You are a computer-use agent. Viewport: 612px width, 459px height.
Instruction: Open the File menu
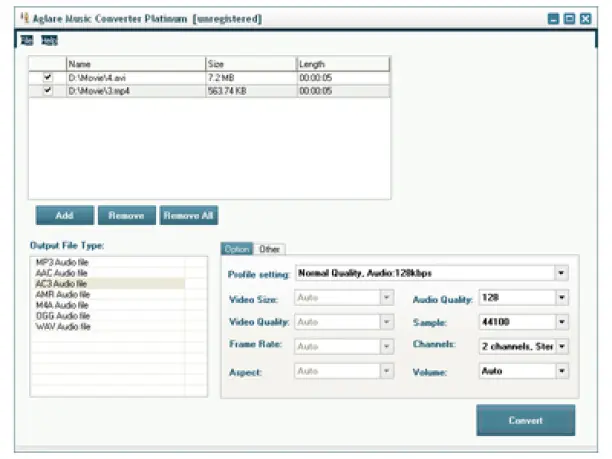tap(27, 40)
